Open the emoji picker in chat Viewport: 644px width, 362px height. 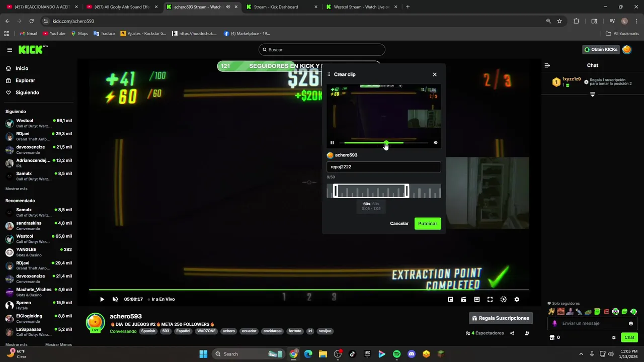(631, 323)
